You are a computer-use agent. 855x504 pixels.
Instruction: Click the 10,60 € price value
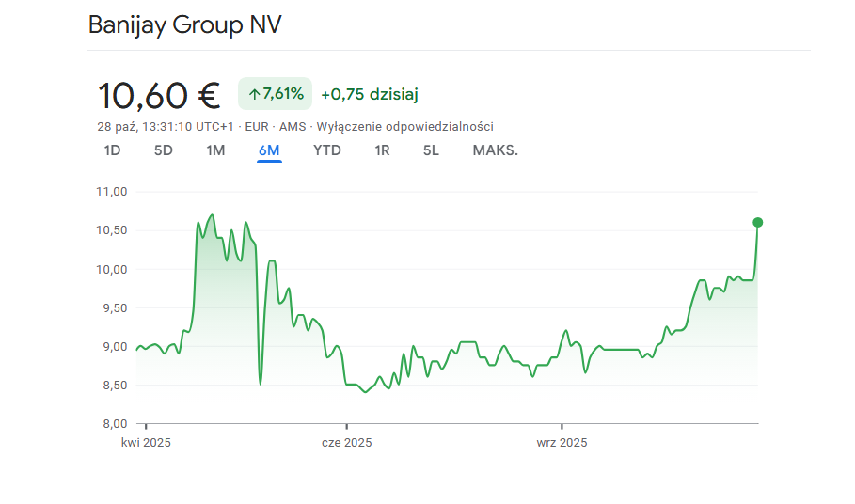coord(159,95)
